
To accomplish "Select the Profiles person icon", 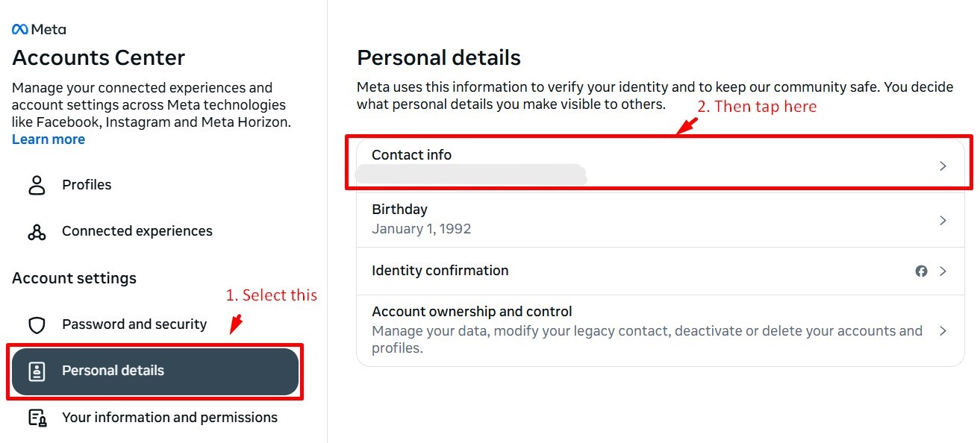I will click(36, 184).
